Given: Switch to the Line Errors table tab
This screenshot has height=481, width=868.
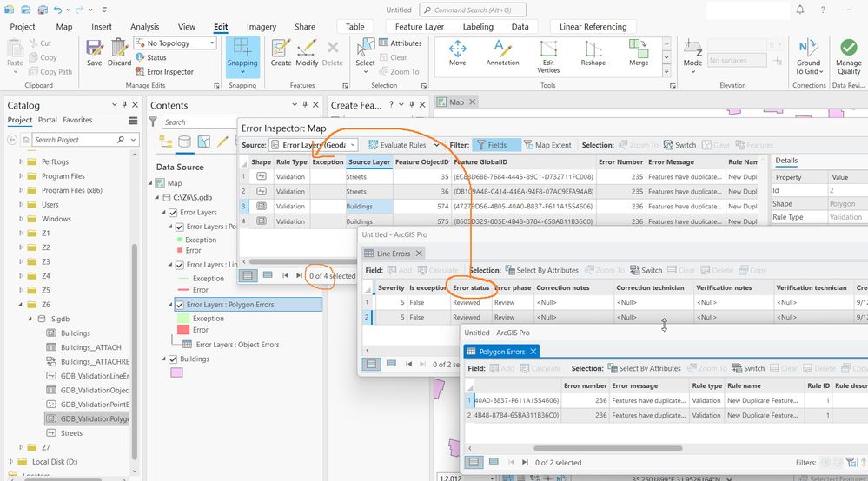Looking at the screenshot, I should 394,254.
